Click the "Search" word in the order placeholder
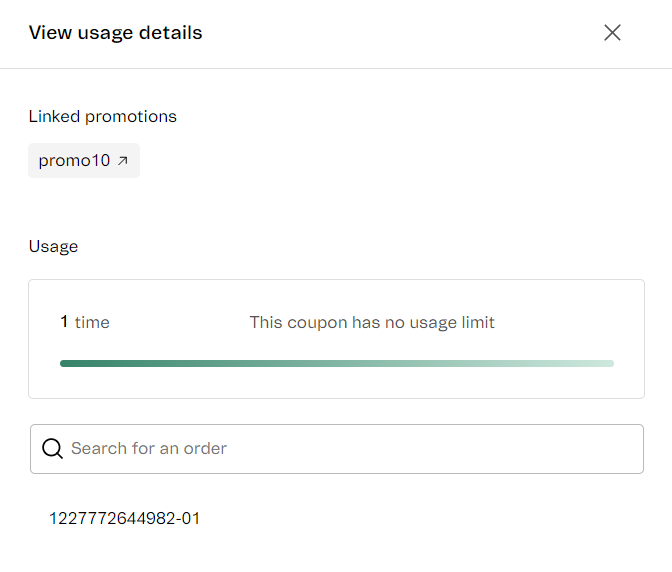Viewport: 672px width, 572px height. [98, 449]
